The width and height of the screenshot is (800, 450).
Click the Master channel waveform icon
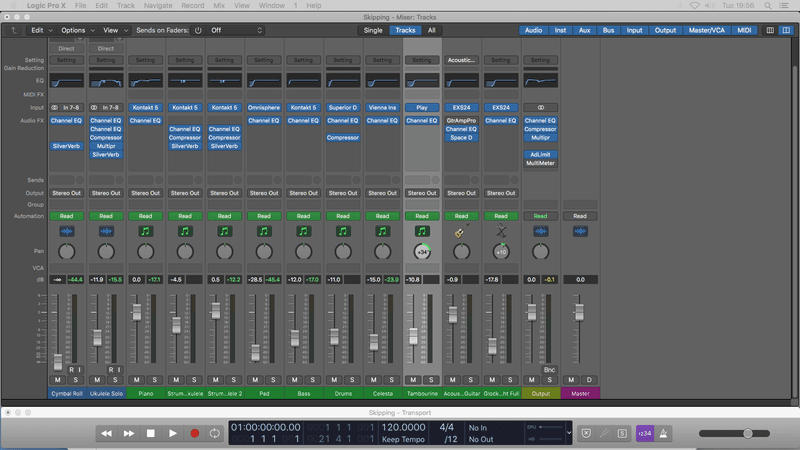coord(580,231)
